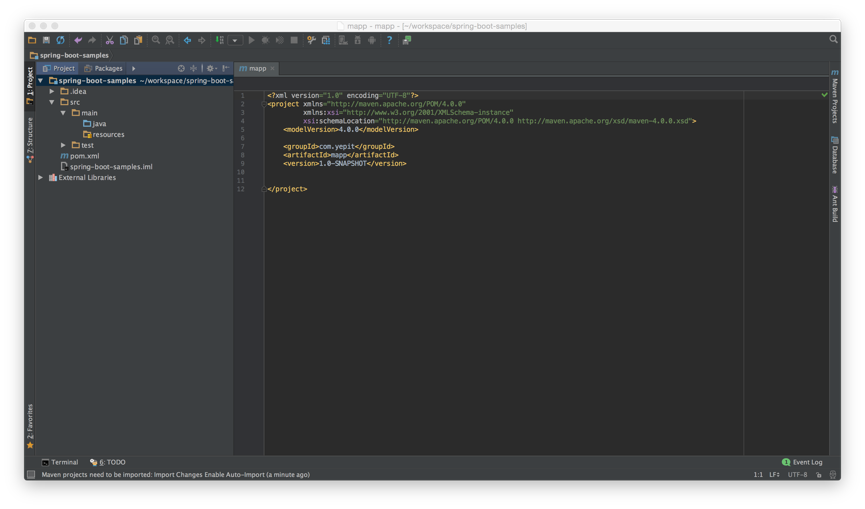The width and height of the screenshot is (865, 509).
Task: Open the Project Structure icon
Action: (326, 40)
